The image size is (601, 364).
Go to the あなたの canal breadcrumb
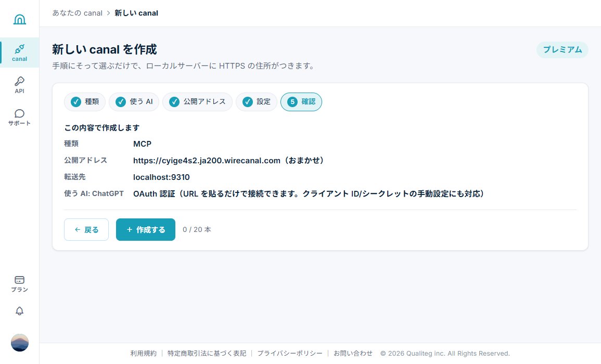click(78, 13)
